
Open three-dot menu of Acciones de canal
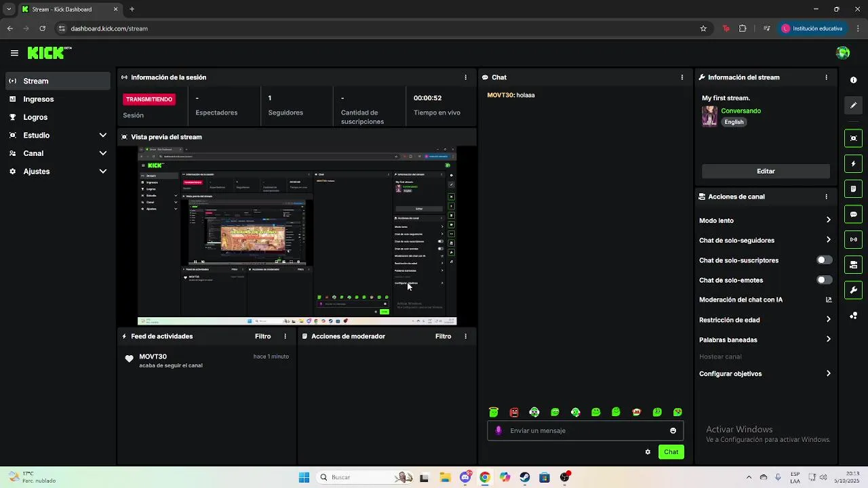coord(826,197)
